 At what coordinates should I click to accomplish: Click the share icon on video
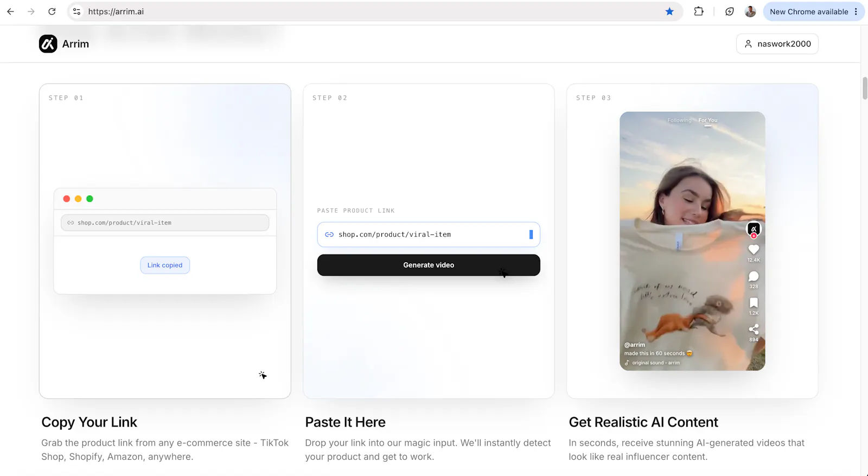point(754,329)
